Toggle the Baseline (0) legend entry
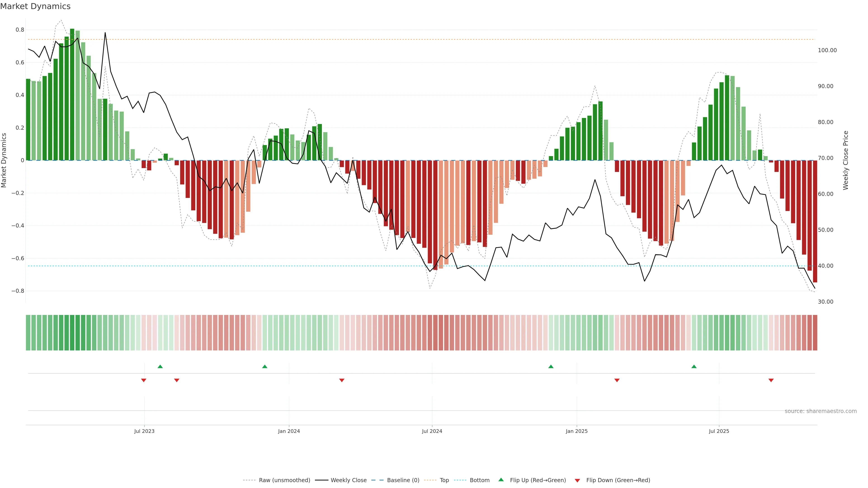The height and width of the screenshot is (488, 868). pyautogui.click(x=403, y=480)
